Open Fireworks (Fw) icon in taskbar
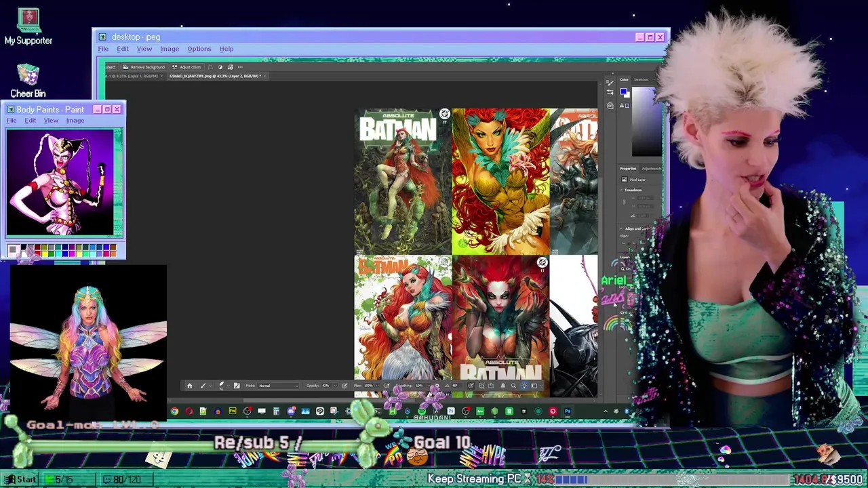This screenshot has width=868, height=488. coord(232,411)
